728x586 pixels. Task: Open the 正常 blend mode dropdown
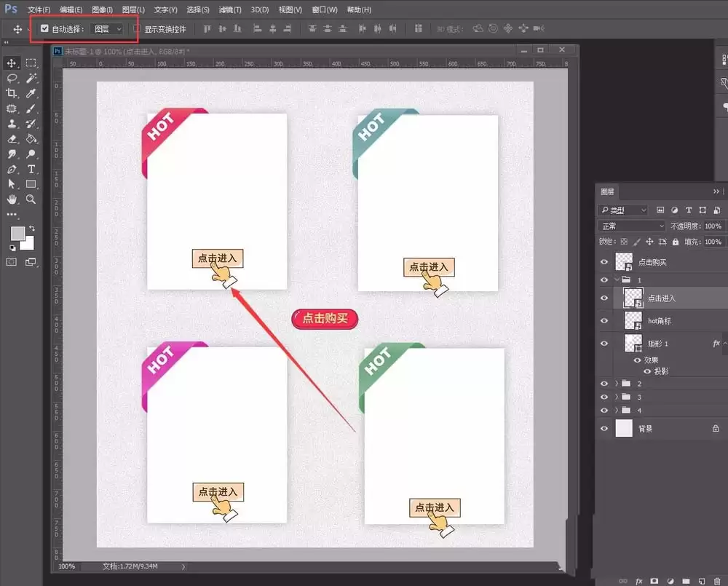point(632,226)
